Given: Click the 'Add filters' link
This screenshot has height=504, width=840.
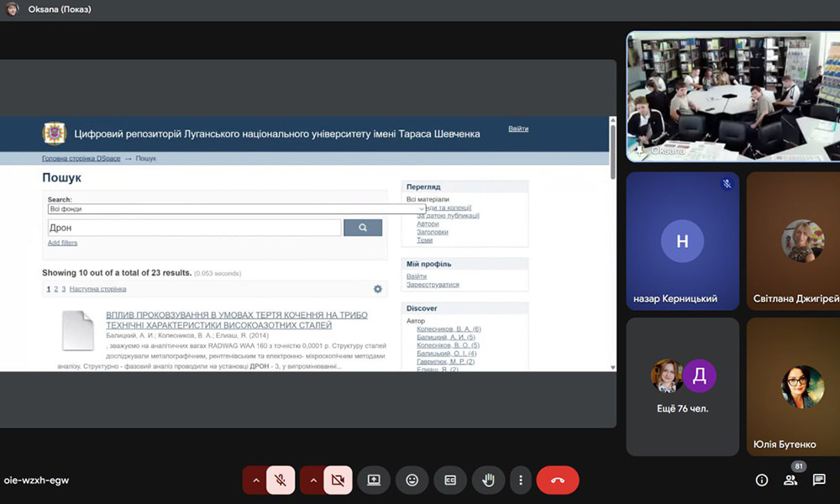Looking at the screenshot, I should [62, 243].
